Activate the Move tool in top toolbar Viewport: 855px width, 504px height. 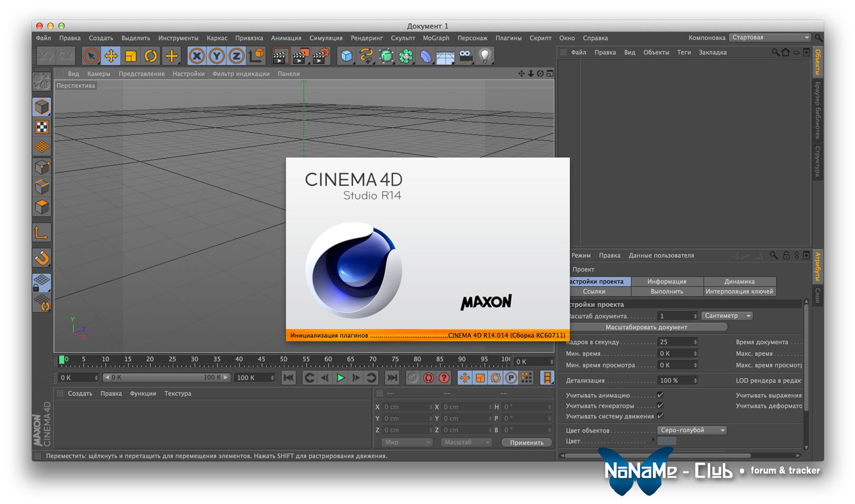tap(111, 56)
